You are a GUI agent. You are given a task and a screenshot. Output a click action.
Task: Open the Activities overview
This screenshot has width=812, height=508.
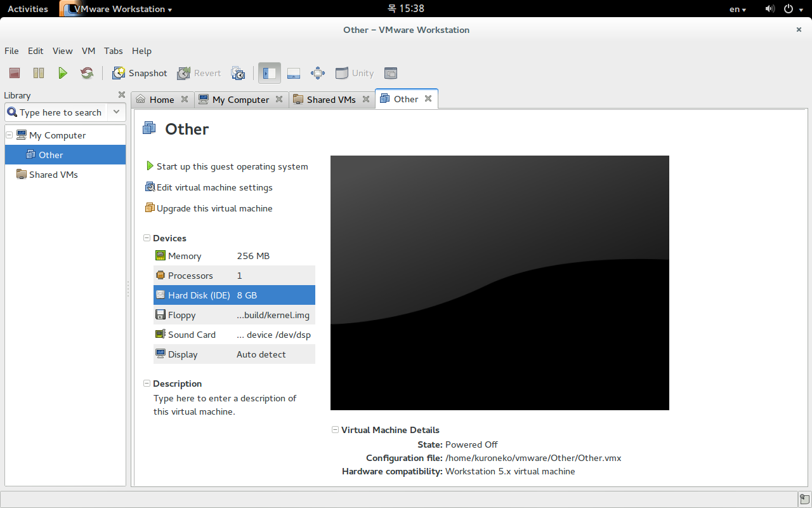[28, 9]
